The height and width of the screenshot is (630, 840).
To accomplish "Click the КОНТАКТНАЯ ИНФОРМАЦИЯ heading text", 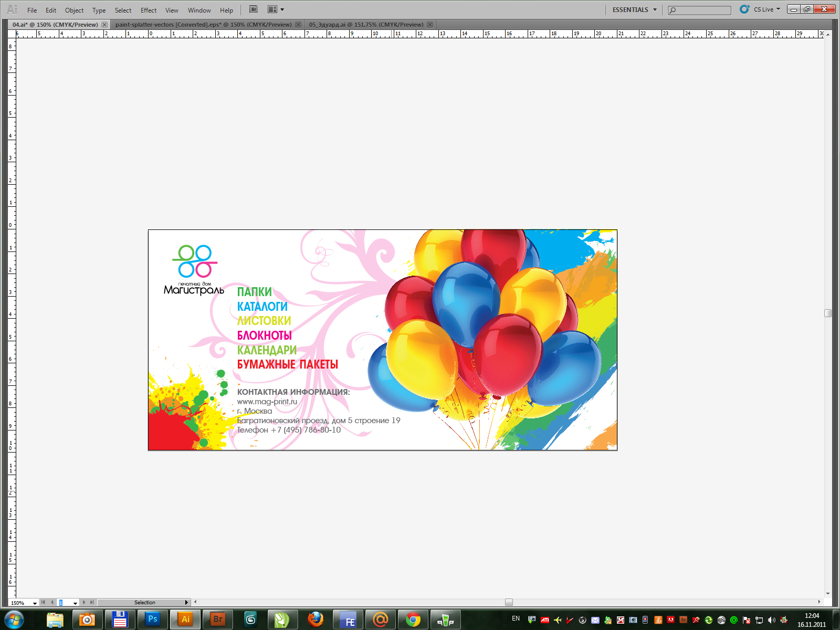I will (293, 392).
